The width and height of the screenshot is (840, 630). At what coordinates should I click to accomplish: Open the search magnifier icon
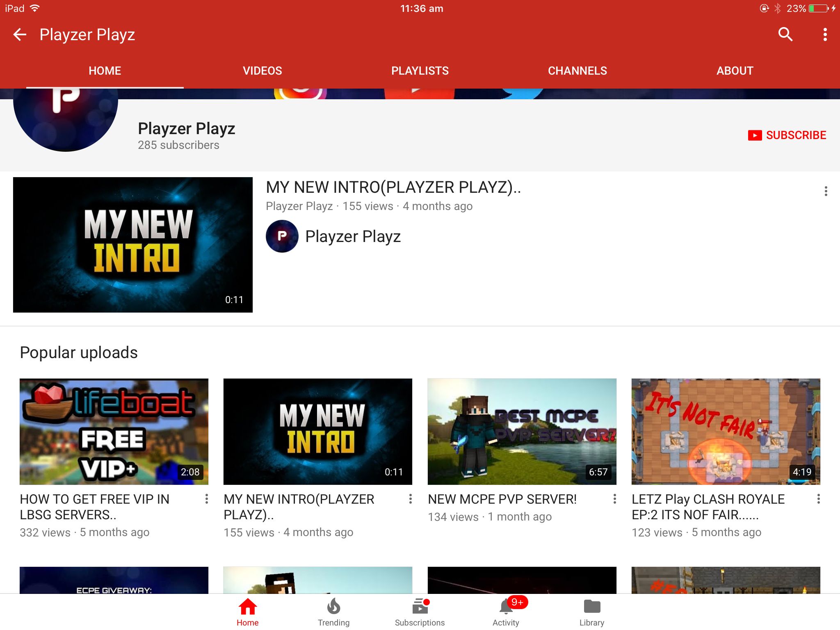pos(785,34)
